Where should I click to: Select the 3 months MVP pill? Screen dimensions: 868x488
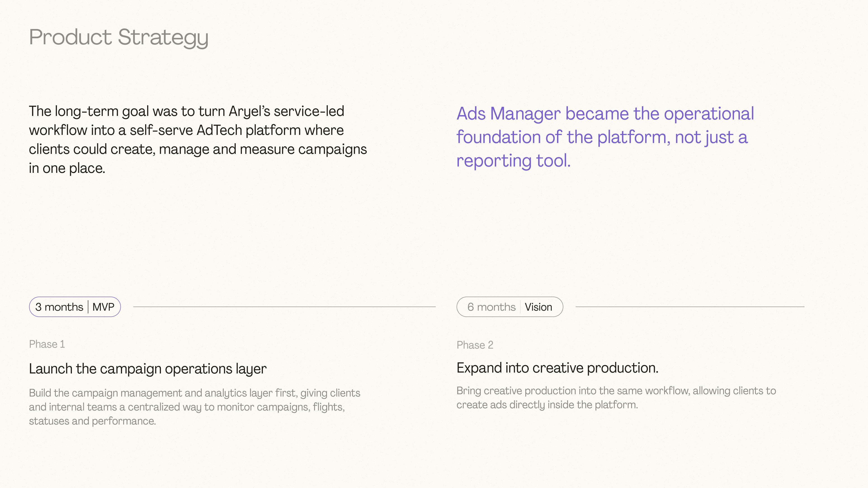tap(75, 307)
